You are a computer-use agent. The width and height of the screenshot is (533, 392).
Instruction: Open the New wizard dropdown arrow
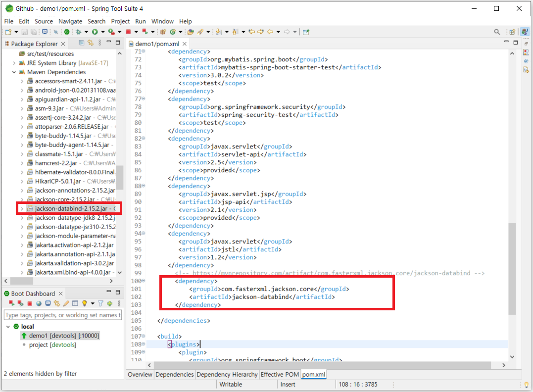pos(16,32)
